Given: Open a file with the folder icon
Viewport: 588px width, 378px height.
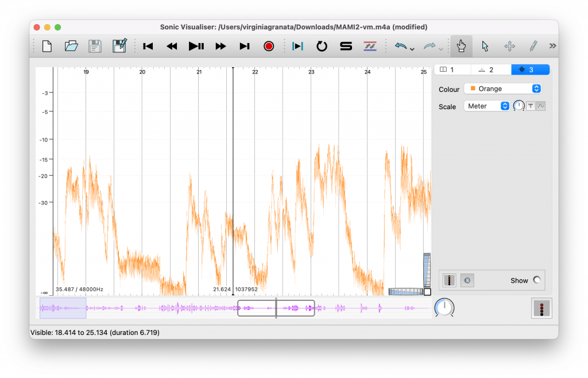Looking at the screenshot, I should tap(71, 47).
